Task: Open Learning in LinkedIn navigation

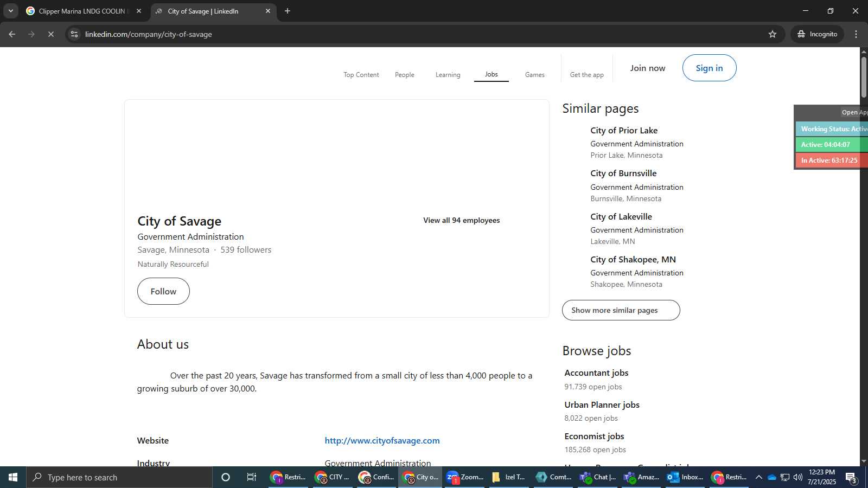Action: [448, 75]
